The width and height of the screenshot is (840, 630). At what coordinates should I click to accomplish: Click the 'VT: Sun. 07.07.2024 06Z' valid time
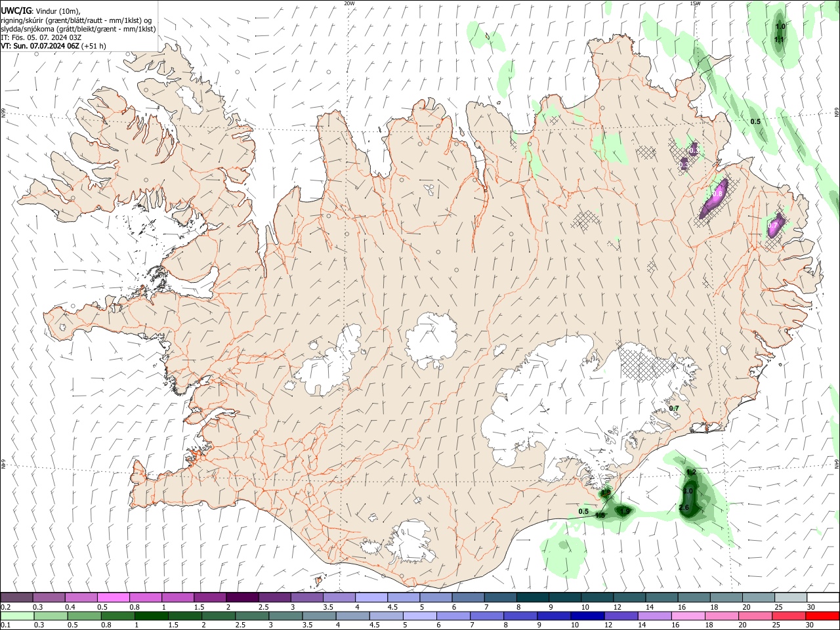[40, 46]
